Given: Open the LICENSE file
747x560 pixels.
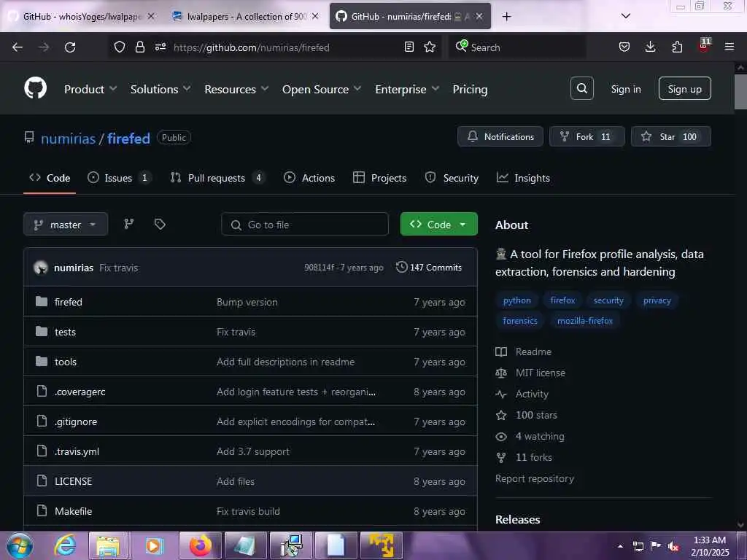Looking at the screenshot, I should pos(74,481).
